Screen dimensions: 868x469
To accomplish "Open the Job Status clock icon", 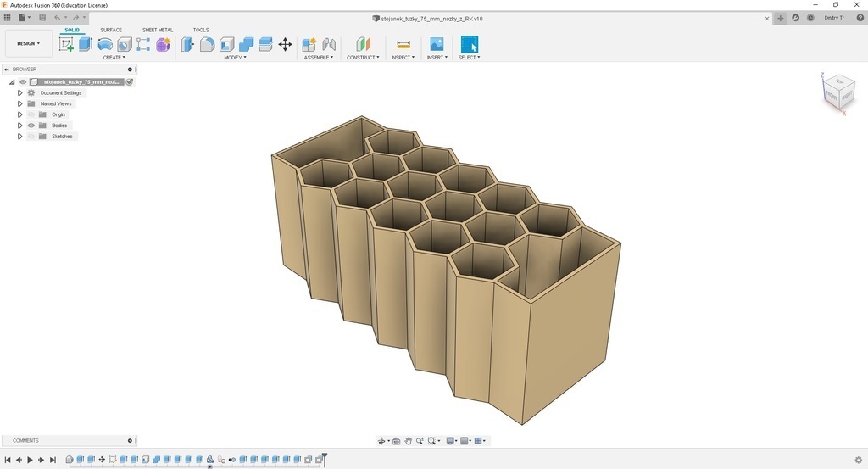I will (x=810, y=18).
